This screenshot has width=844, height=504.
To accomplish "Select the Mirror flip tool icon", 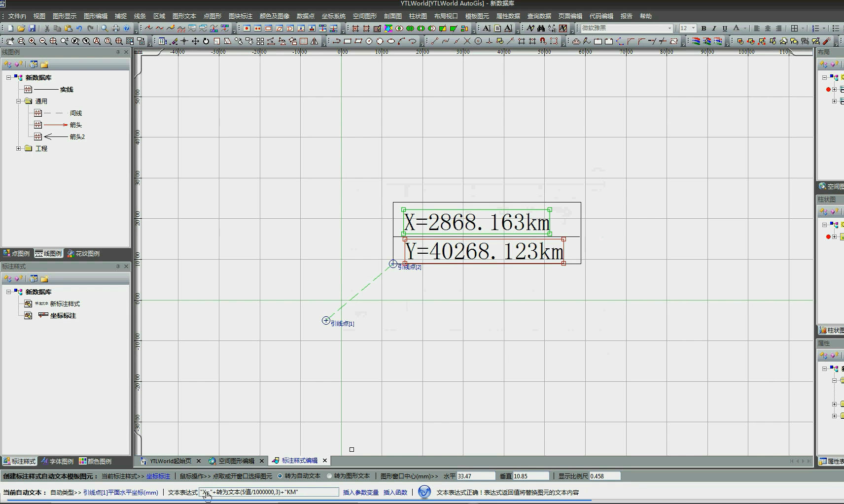I will tap(315, 41).
